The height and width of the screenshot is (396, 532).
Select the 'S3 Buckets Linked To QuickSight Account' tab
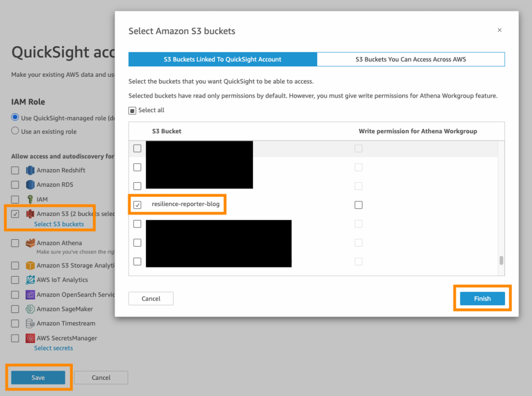point(223,59)
